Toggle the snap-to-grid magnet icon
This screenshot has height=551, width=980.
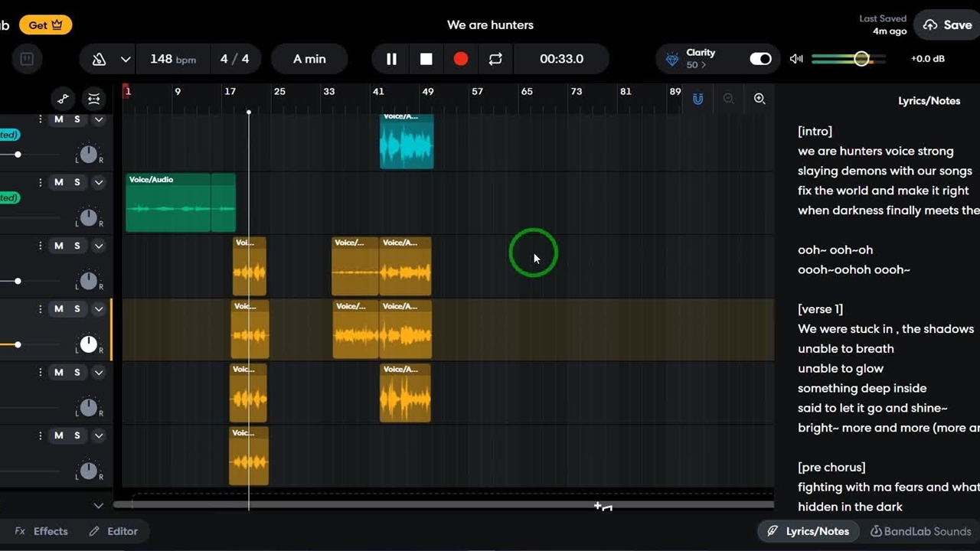697,99
